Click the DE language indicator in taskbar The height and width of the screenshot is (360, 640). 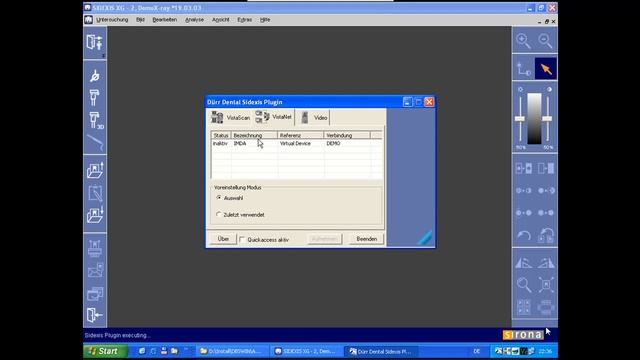[477, 351]
